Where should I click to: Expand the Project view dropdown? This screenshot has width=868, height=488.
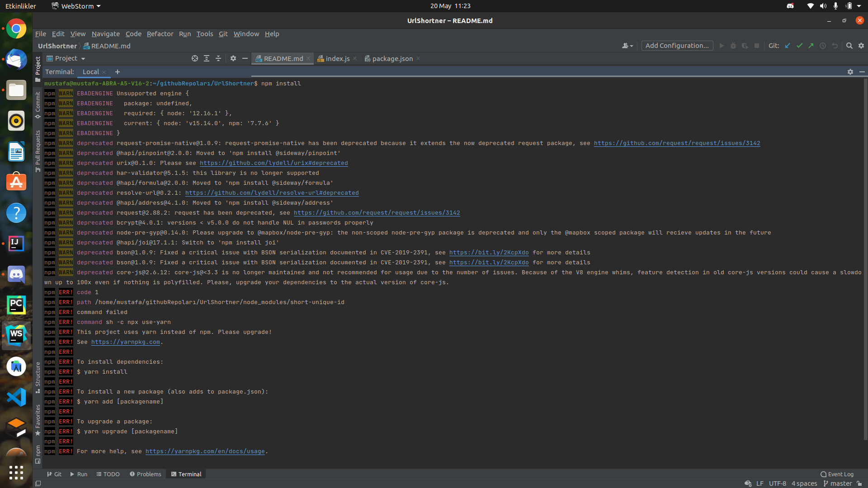pos(70,59)
